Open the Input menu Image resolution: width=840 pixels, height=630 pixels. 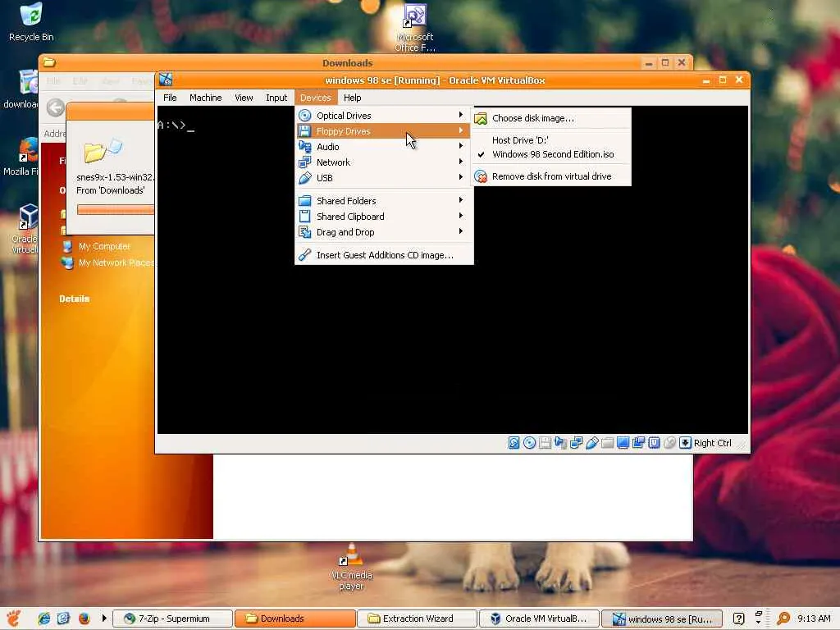276,98
